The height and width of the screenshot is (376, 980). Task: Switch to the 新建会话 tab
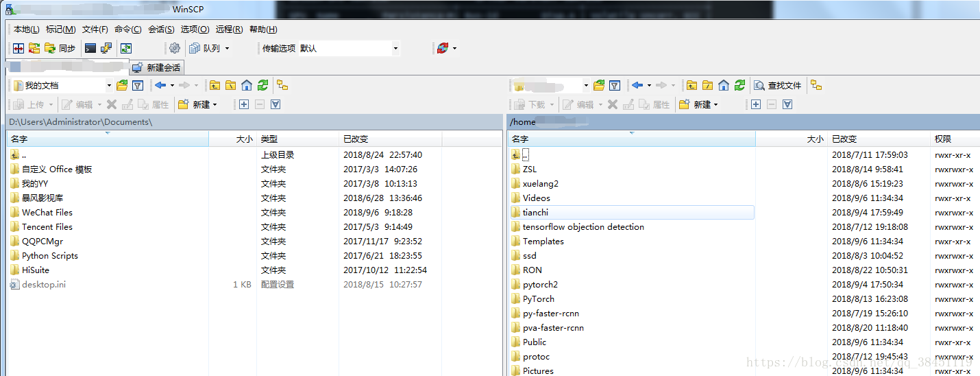[157, 67]
